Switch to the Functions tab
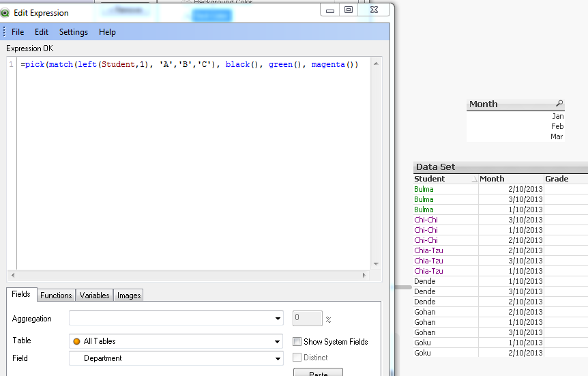588x376 pixels. (56, 295)
